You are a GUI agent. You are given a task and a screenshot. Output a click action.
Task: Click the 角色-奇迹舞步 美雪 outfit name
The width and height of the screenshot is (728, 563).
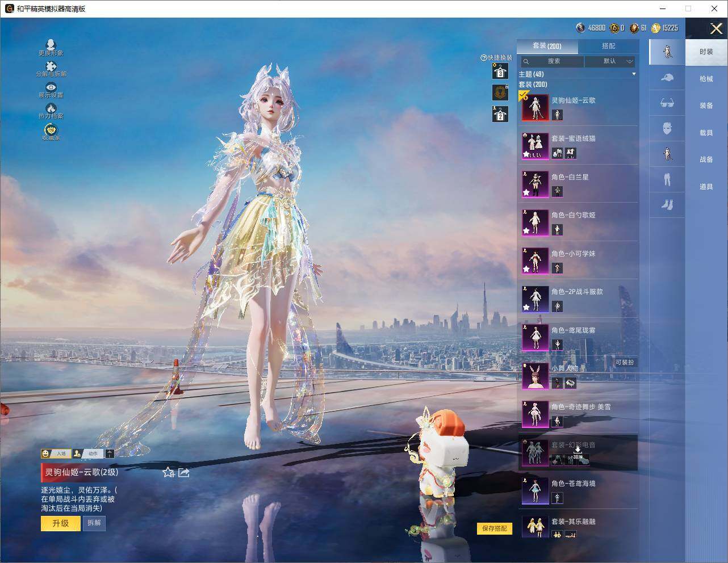tap(581, 407)
